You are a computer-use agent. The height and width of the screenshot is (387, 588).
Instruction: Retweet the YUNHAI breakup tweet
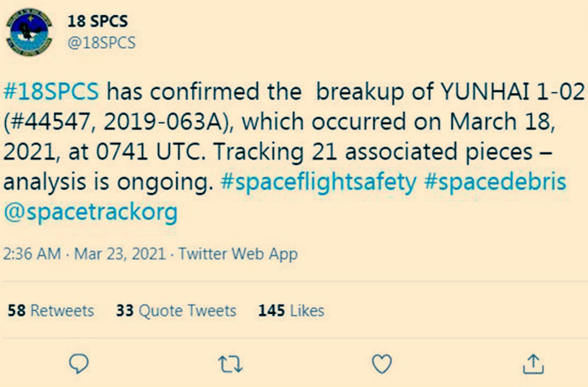pos(229,363)
